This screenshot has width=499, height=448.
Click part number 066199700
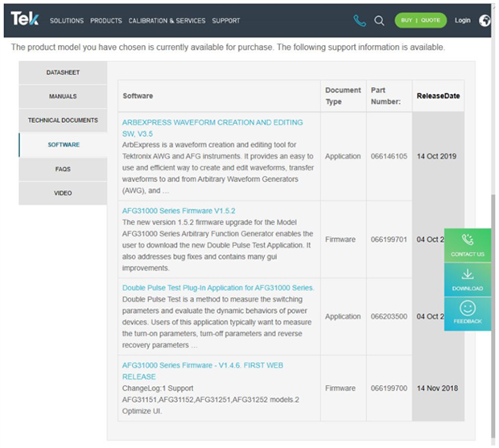click(389, 388)
